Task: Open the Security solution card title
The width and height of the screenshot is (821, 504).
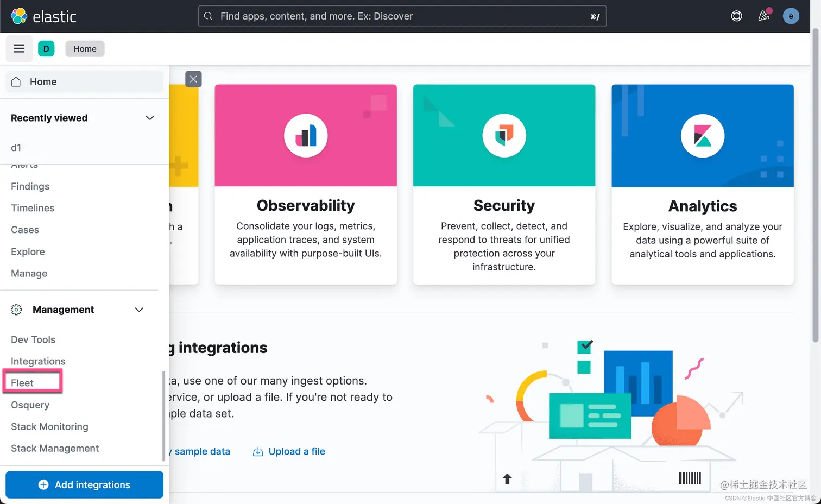Action: (504, 205)
